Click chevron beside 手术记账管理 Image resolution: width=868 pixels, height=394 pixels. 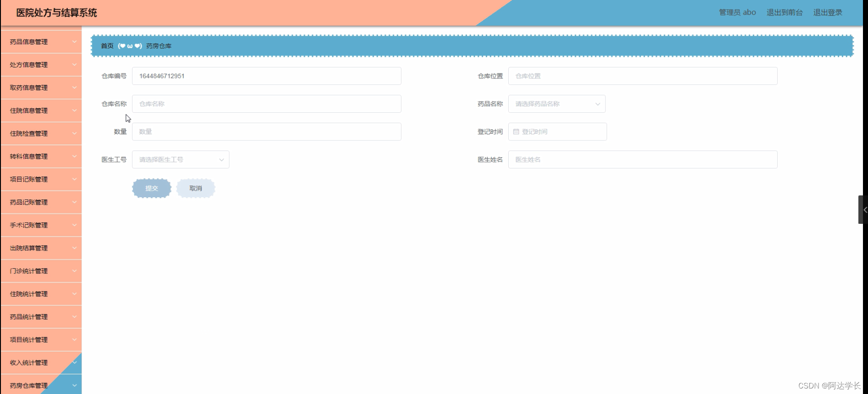click(74, 225)
